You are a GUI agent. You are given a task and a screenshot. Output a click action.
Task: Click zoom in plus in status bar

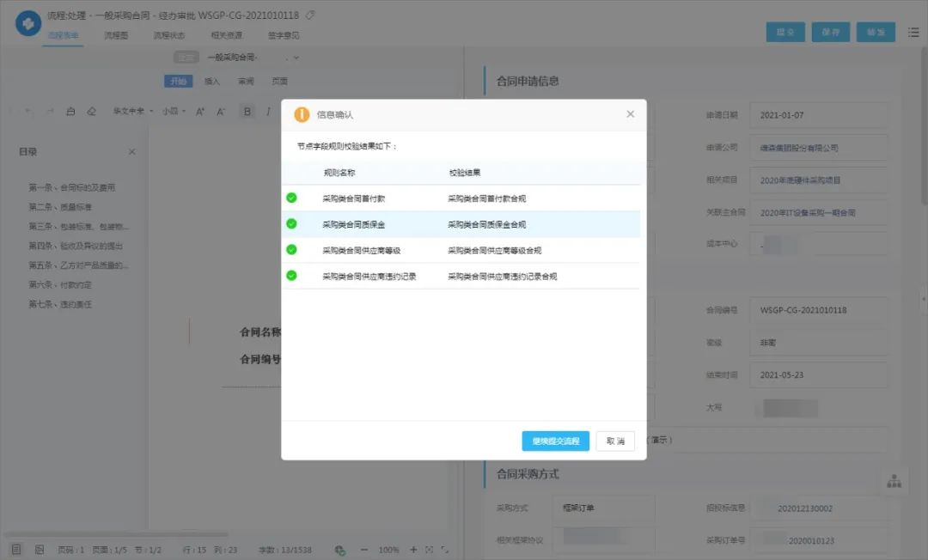(x=413, y=550)
